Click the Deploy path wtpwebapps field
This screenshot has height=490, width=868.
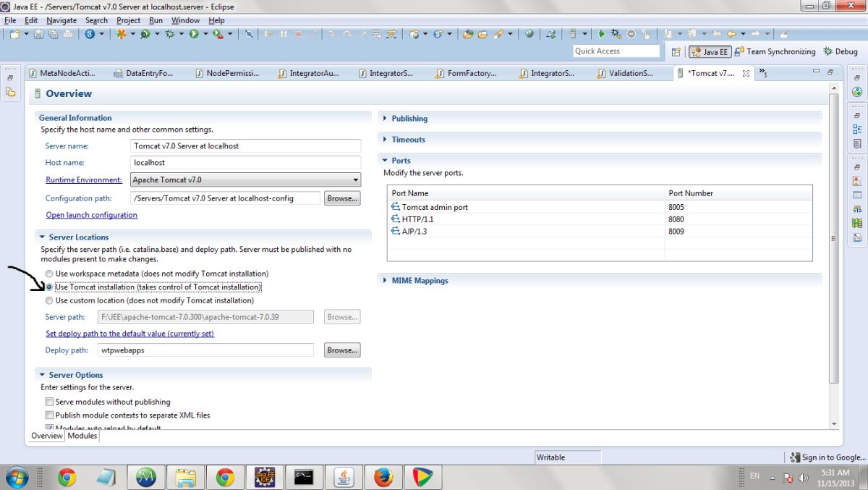point(205,350)
